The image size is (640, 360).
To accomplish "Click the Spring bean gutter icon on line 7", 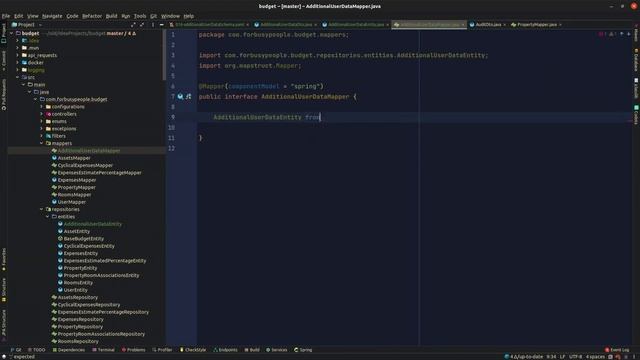I will 188,97.
